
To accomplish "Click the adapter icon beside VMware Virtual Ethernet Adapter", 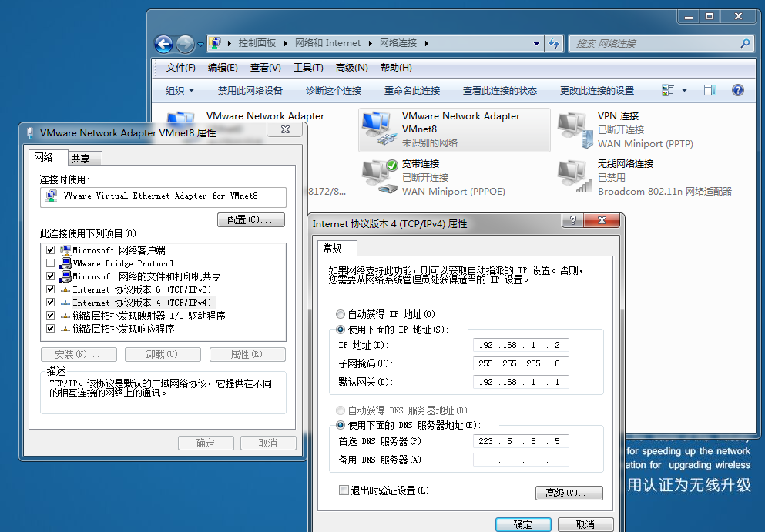I will pos(51,196).
